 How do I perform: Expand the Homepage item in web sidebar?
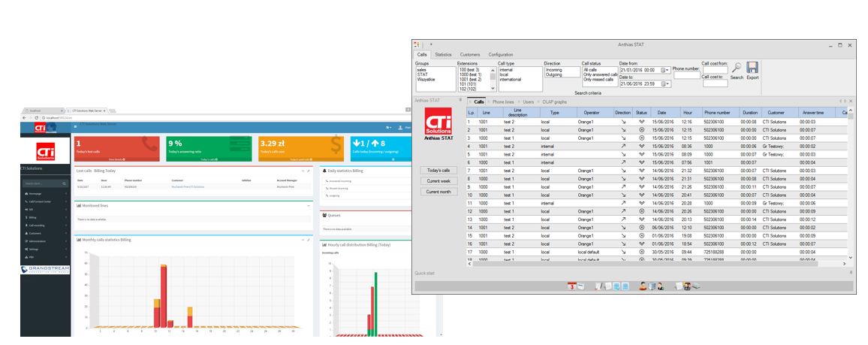pyautogui.click(x=45, y=194)
